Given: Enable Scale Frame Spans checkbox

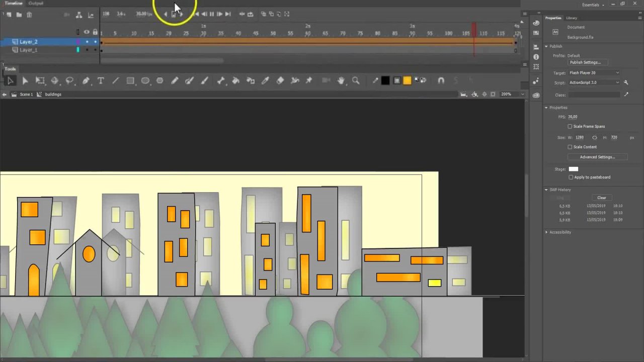Looking at the screenshot, I should (x=570, y=127).
